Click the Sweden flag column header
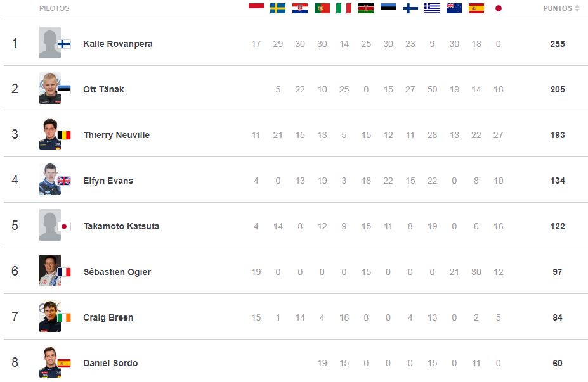The width and height of the screenshot is (588, 382). (278, 8)
